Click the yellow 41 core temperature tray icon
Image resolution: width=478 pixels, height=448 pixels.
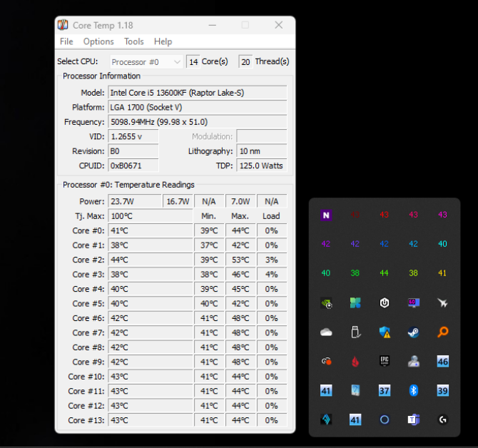click(442, 273)
